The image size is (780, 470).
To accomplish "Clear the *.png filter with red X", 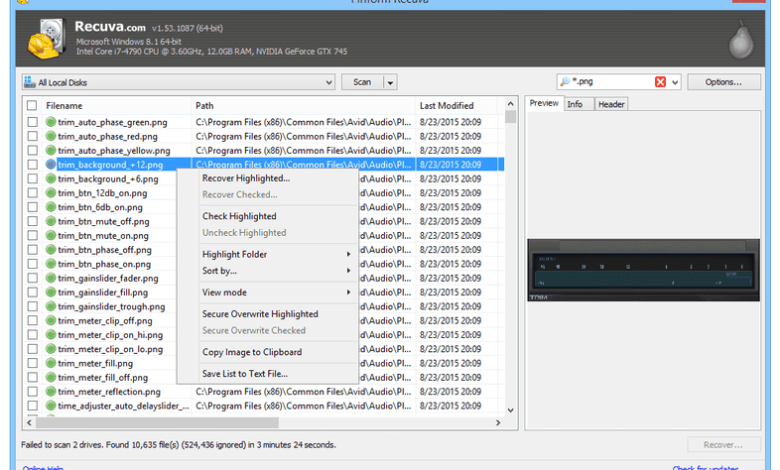I will tap(660, 82).
